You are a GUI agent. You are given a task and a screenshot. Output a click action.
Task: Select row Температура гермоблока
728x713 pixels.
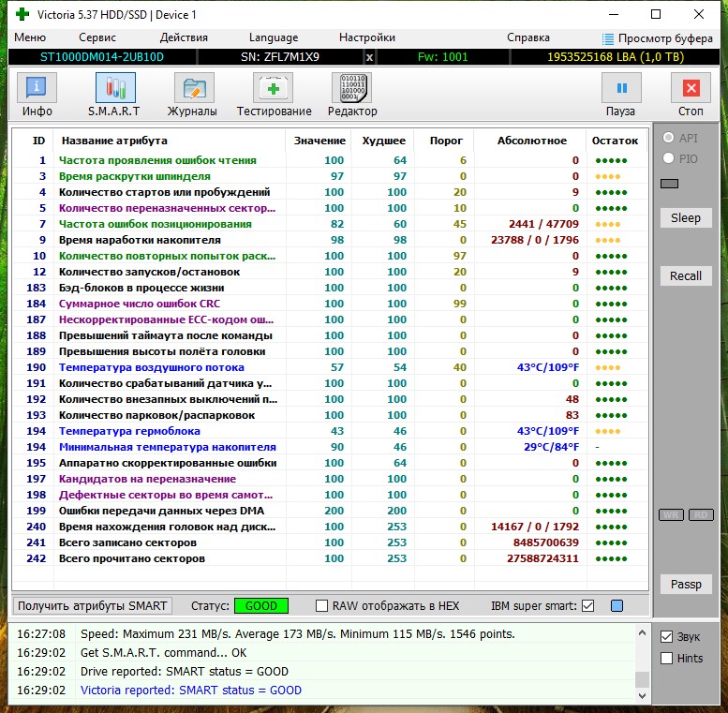(330, 431)
